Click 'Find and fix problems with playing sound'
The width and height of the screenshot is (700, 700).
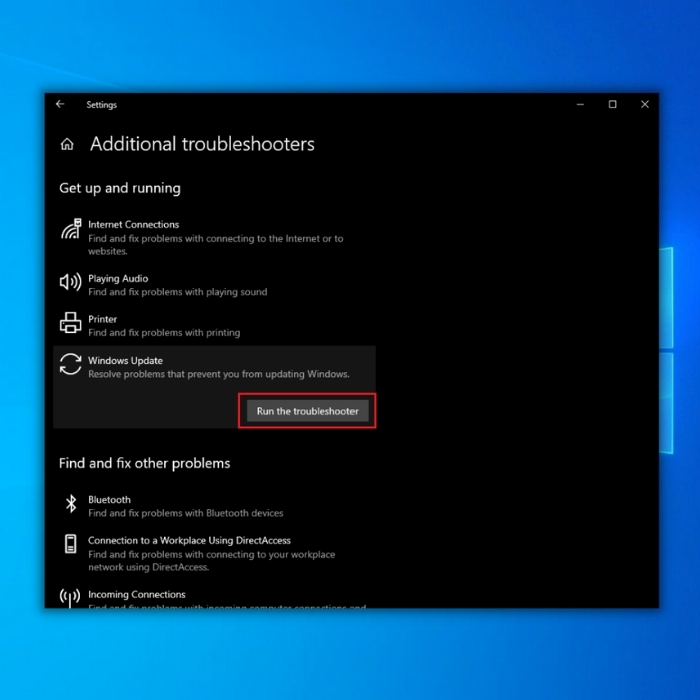click(x=178, y=292)
